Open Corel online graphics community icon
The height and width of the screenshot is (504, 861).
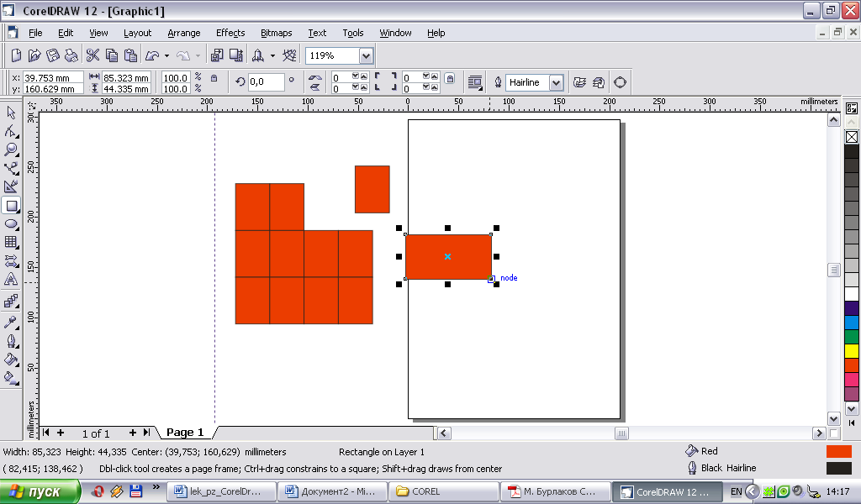click(289, 55)
